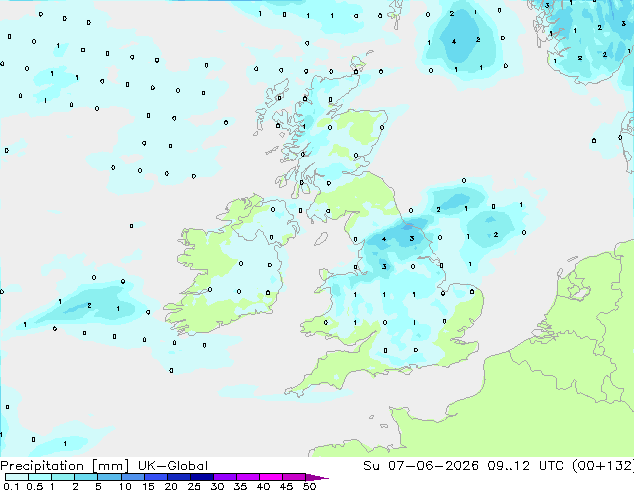The image size is (634, 490).
Task: Click the "50" legend scale label
Action: click(309, 486)
